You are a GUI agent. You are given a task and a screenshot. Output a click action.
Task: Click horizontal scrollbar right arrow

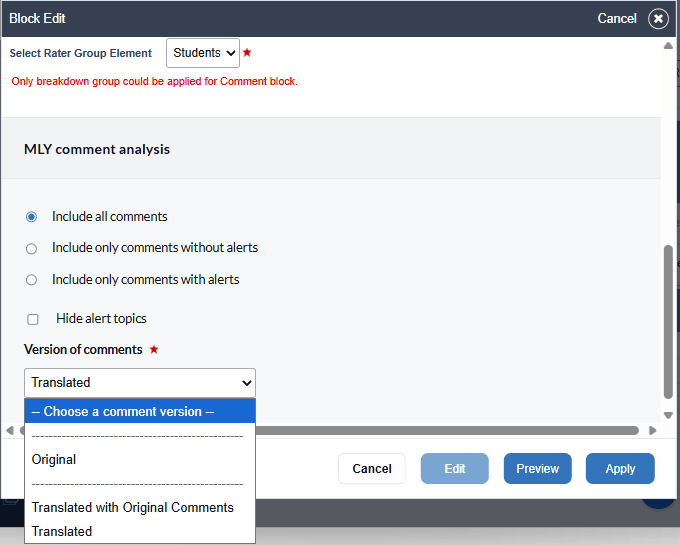652,431
